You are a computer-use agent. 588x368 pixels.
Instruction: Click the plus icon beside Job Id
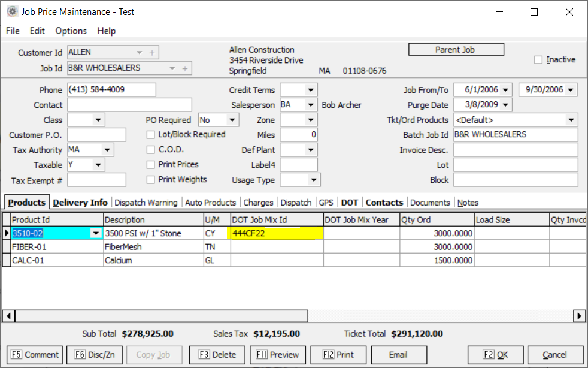pyautogui.click(x=184, y=68)
